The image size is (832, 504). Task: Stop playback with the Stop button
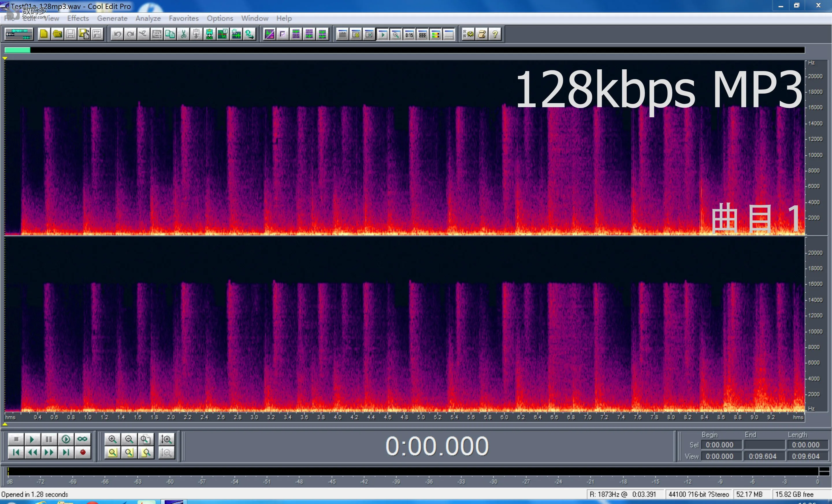(x=16, y=439)
